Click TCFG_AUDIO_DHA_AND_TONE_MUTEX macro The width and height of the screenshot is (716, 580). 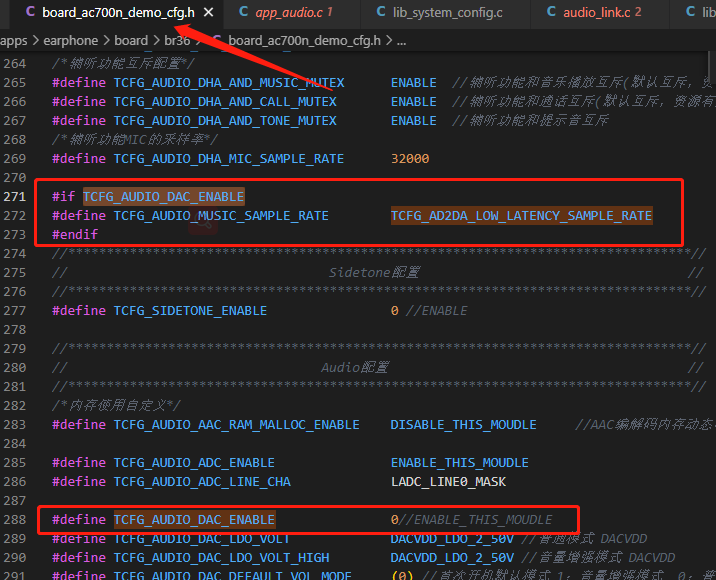[225, 121]
